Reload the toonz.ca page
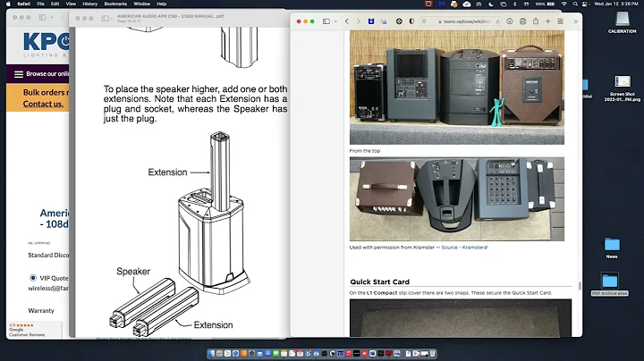The width and height of the screenshot is (644, 361). pyautogui.click(x=497, y=21)
